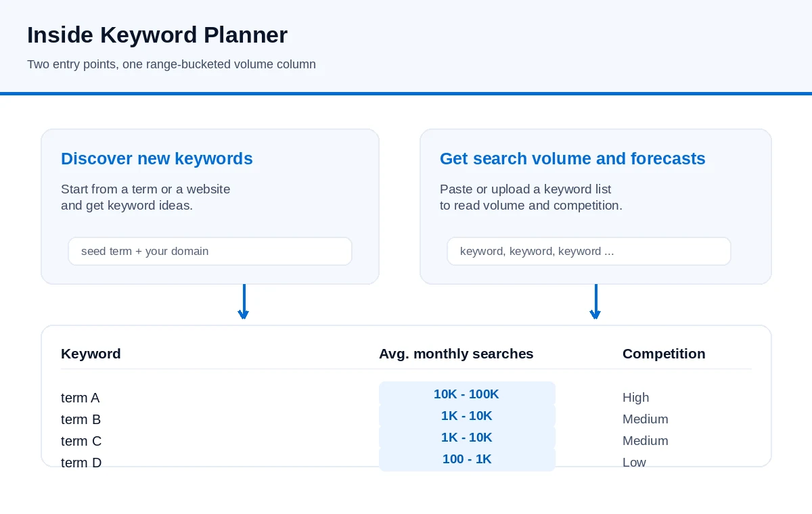Click the Inside Keyword Planner title

point(157,34)
